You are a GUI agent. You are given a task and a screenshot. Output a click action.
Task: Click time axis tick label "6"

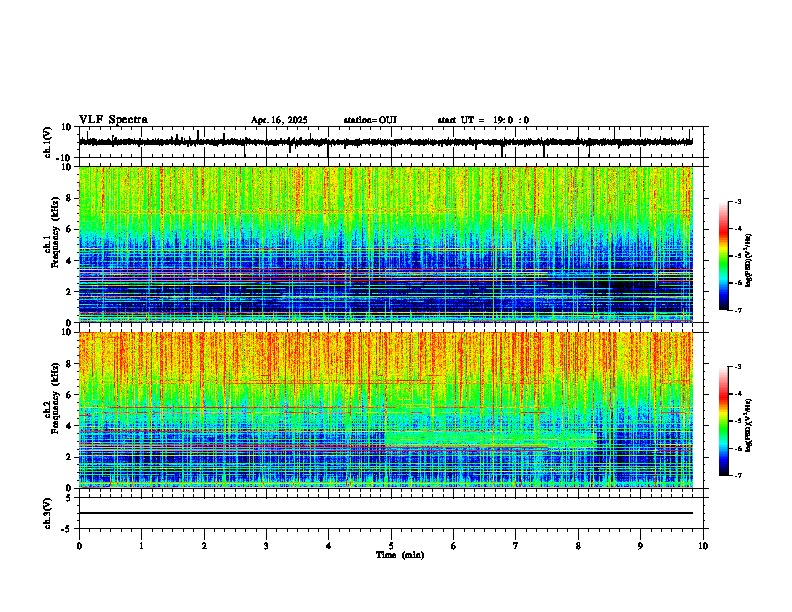(x=453, y=546)
